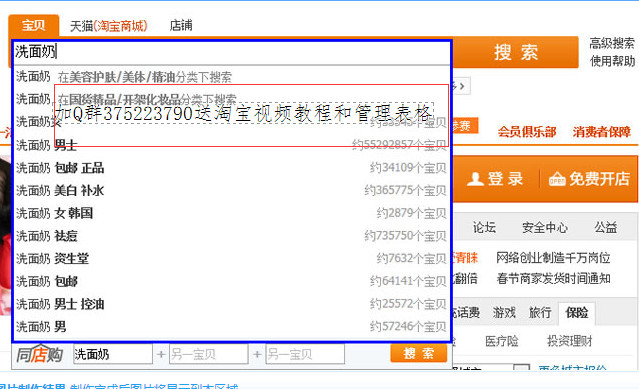The image size is (639, 389).
Task: Choose suggestion 洗面奶 女 韩国
Action: (231, 213)
